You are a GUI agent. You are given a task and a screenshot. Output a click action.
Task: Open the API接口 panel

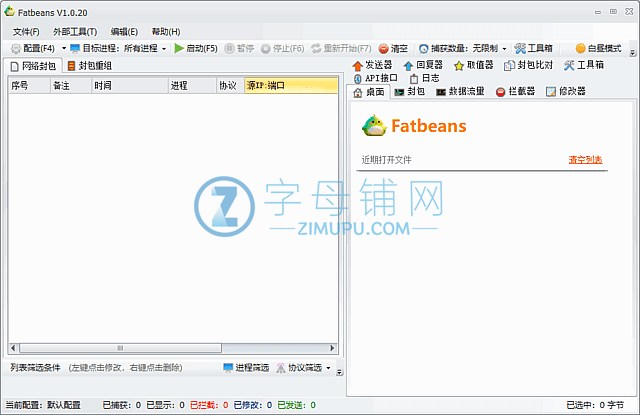pos(376,78)
